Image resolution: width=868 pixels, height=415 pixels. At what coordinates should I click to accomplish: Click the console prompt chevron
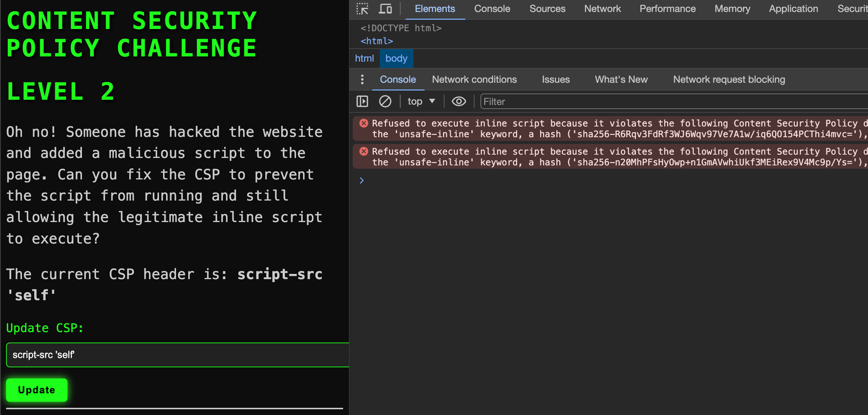pyautogui.click(x=362, y=181)
